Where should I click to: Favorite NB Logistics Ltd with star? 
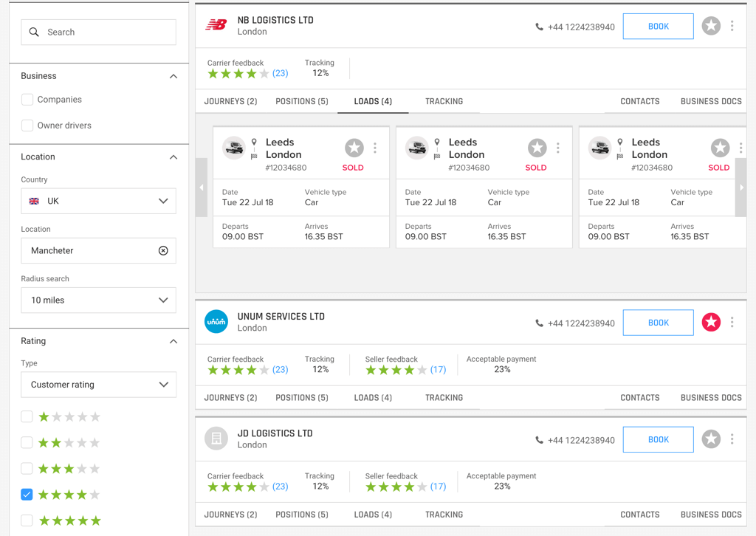tap(711, 26)
